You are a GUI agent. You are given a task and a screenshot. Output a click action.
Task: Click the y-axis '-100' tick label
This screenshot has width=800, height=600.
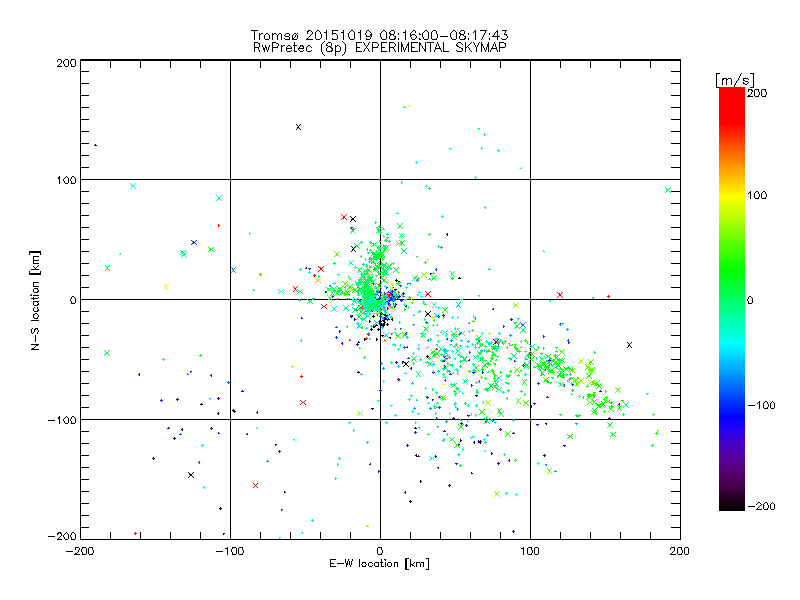62,420
